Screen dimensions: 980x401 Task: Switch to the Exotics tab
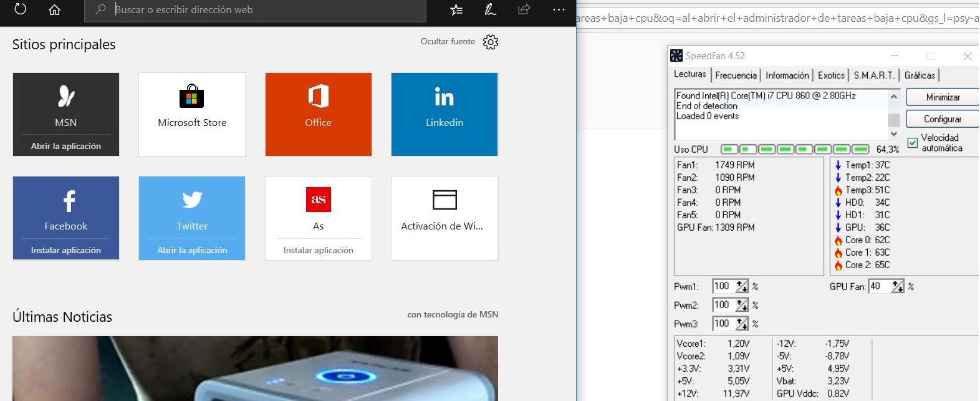(832, 75)
